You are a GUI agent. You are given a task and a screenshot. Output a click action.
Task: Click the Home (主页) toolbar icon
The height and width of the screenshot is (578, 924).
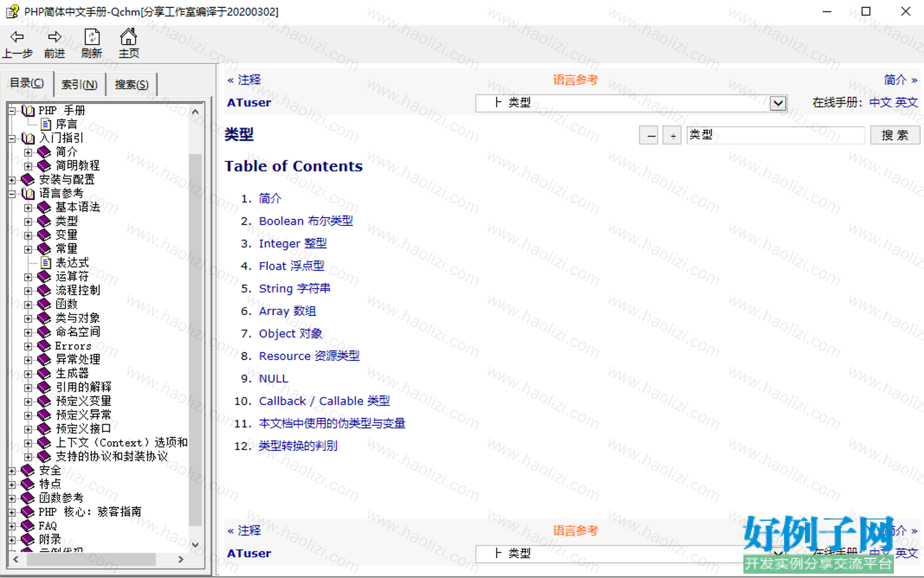129,37
